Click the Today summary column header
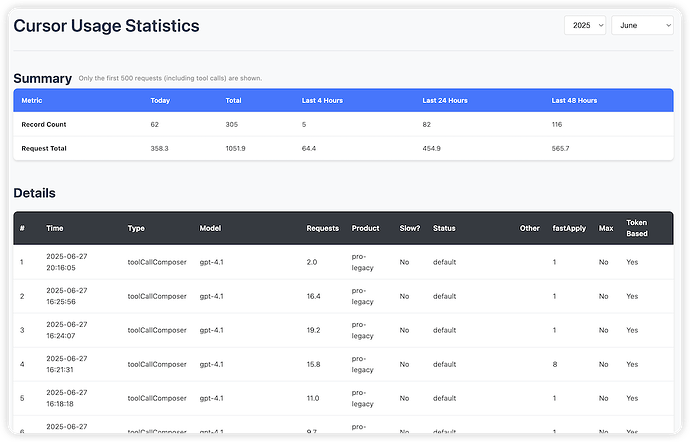The height and width of the screenshot is (442, 690). (x=160, y=100)
